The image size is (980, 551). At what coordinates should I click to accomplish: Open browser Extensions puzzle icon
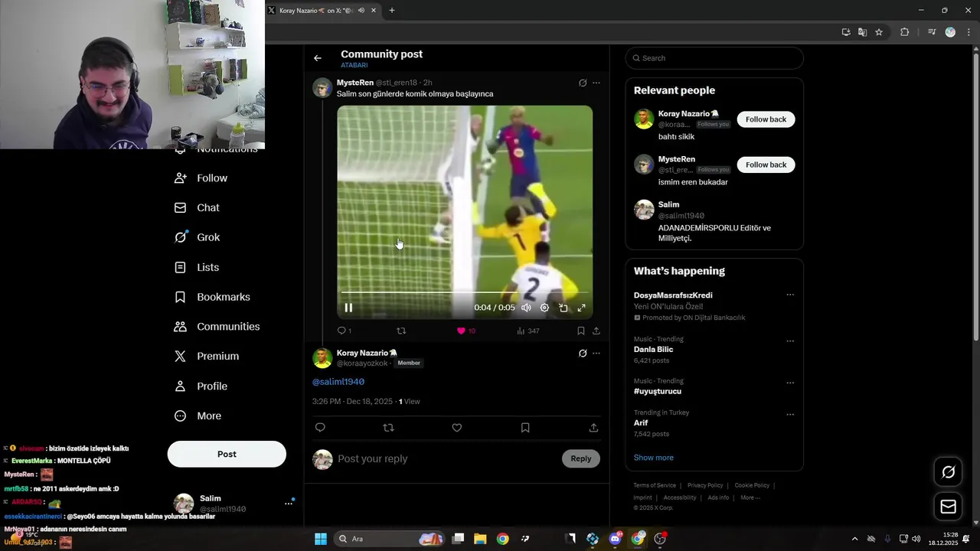[904, 32]
